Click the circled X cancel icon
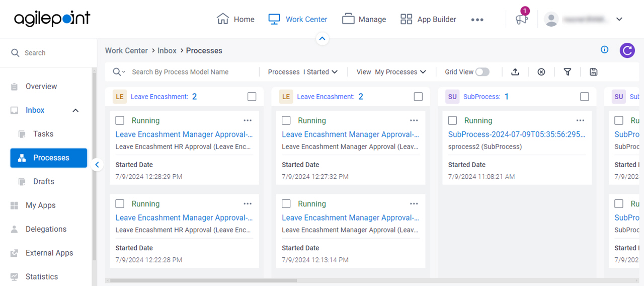The height and width of the screenshot is (286, 644). pos(541,72)
